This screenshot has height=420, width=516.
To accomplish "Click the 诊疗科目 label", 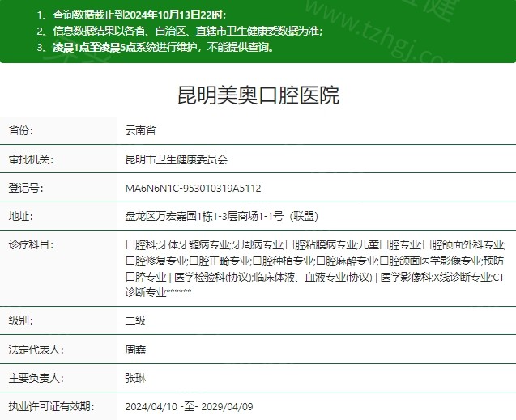I will tap(31, 245).
